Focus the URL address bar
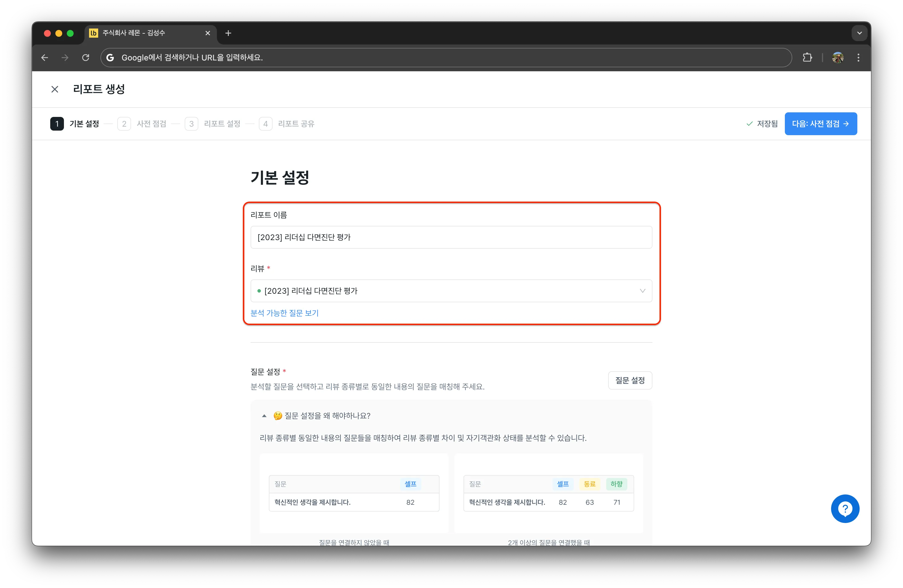Screen dimensions: 903x588 tap(446, 58)
